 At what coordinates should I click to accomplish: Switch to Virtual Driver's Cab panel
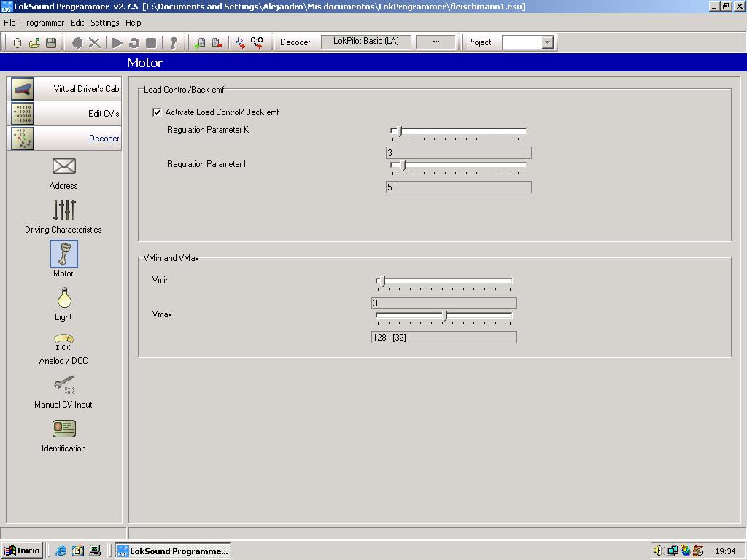(x=64, y=88)
